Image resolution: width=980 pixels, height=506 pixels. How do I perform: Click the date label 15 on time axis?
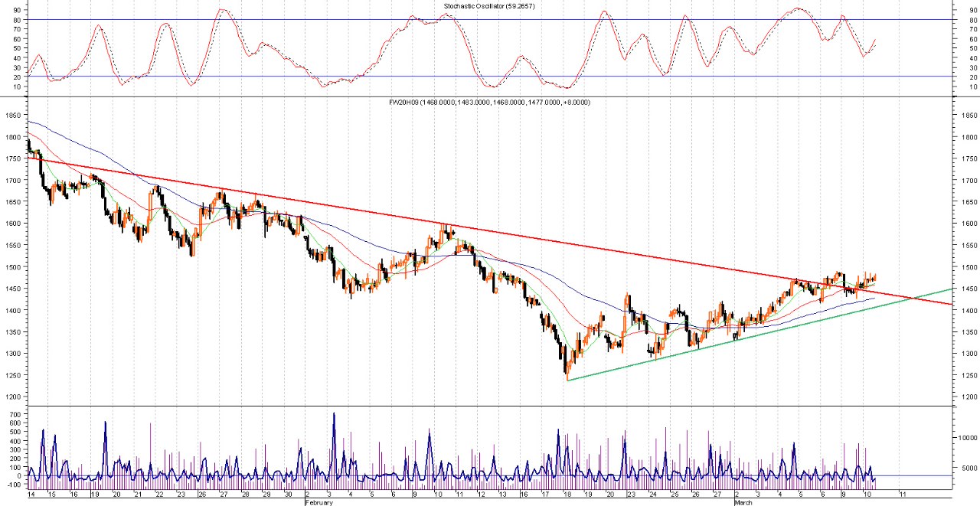tap(52, 495)
